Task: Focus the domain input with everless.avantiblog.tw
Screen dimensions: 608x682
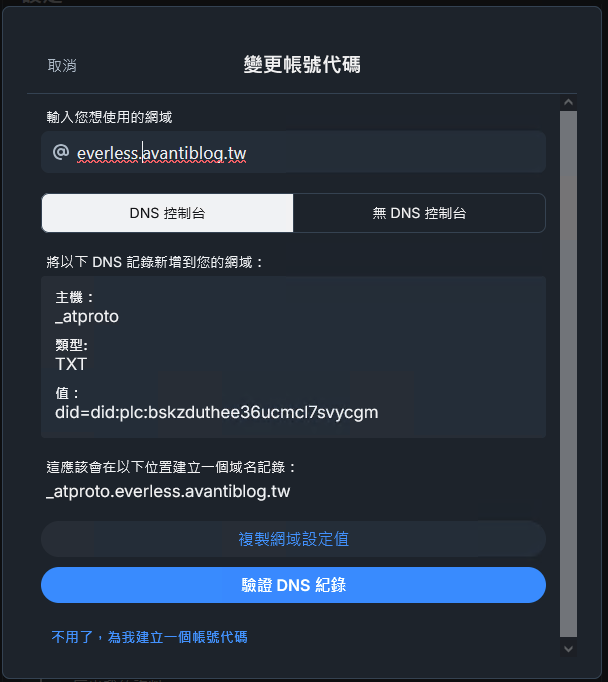Action: pos(293,152)
